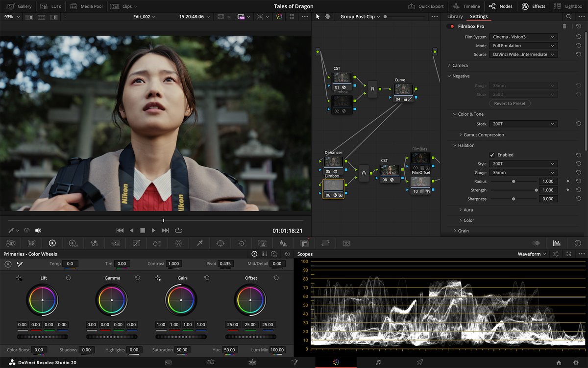Adjust the Halation Radius slider

514,181
